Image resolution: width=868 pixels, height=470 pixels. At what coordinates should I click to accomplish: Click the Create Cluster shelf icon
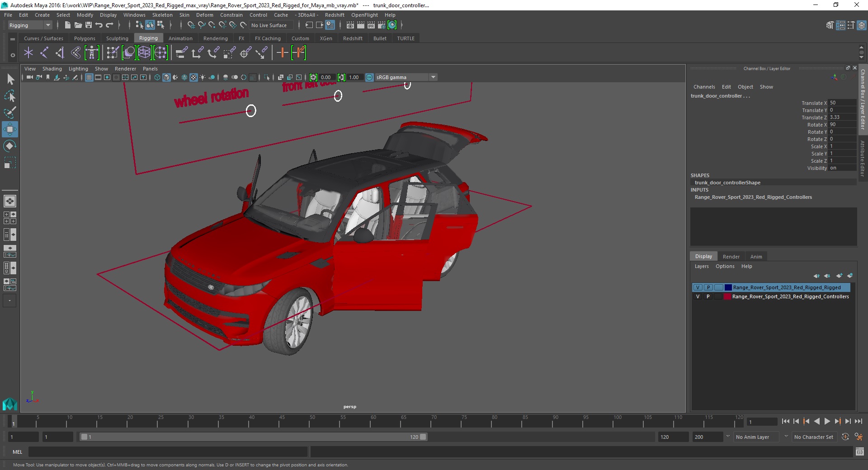pyautogui.click(x=160, y=53)
